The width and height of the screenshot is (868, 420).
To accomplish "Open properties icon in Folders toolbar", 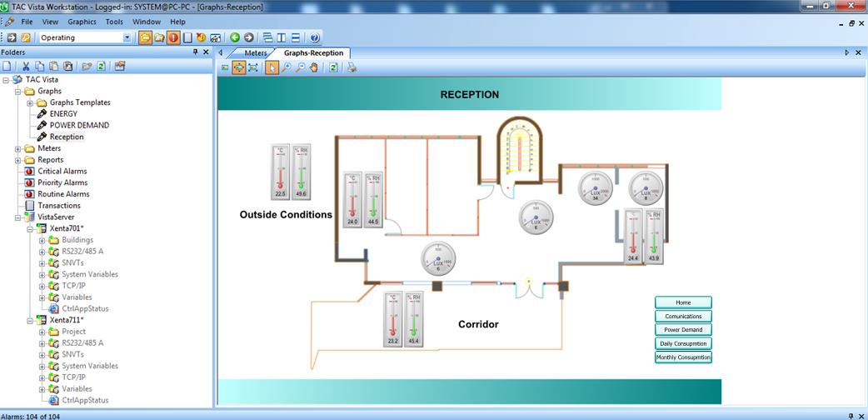I will (120, 67).
